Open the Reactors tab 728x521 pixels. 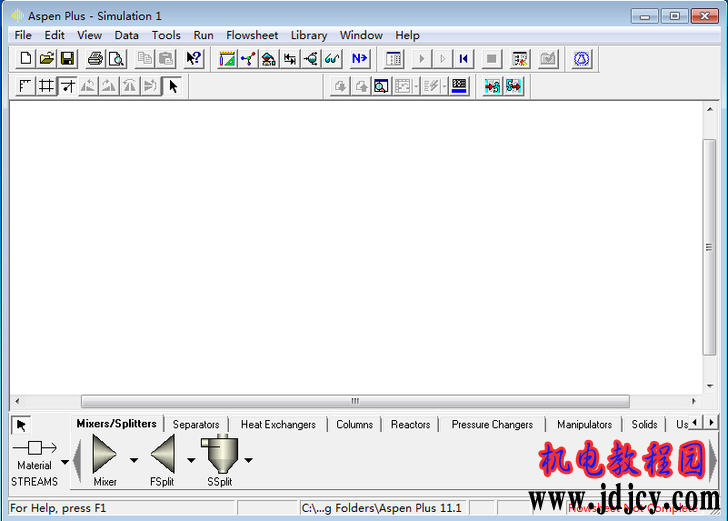click(410, 424)
